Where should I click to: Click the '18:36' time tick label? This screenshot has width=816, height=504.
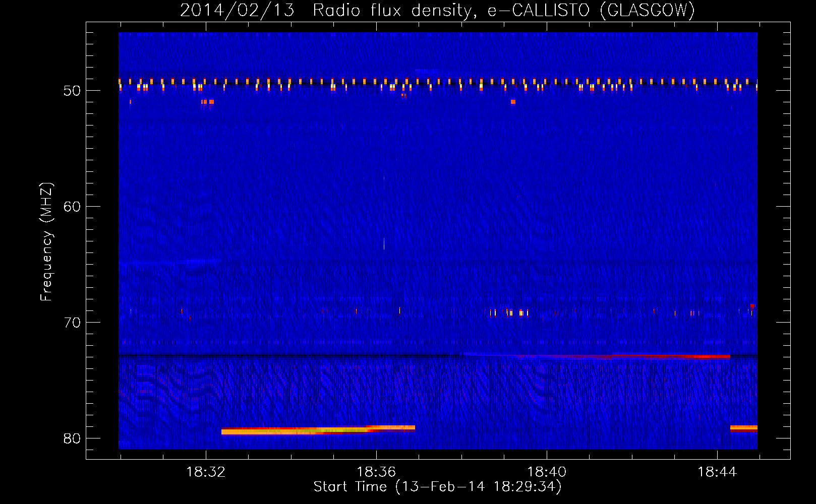[x=376, y=472]
